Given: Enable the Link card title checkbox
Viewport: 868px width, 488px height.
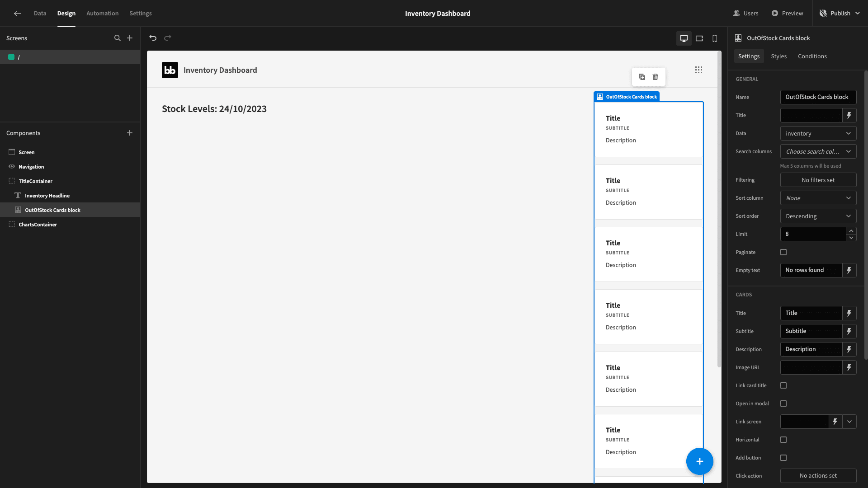Looking at the screenshot, I should [783, 385].
